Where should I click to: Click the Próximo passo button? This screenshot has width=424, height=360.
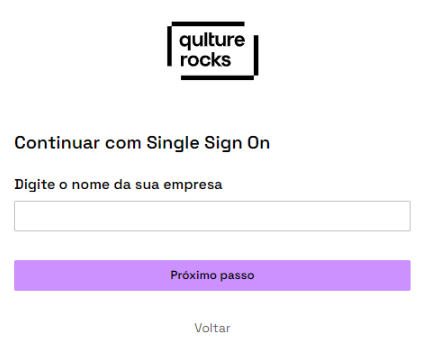click(212, 275)
